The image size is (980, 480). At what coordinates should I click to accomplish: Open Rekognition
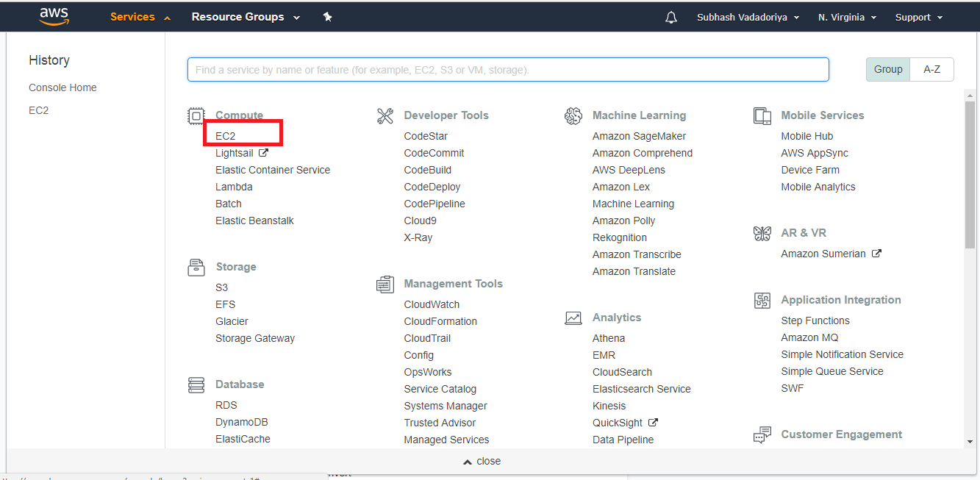point(620,237)
